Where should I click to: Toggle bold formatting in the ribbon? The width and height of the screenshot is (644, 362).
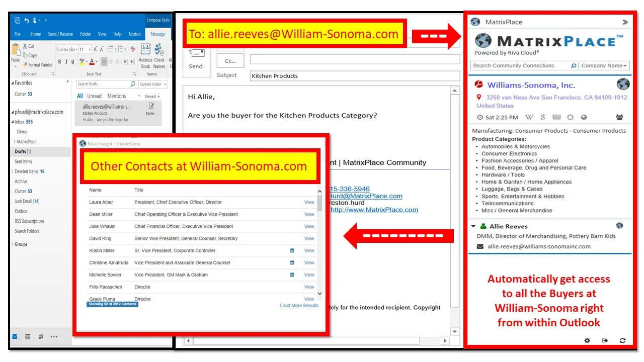[x=59, y=62]
